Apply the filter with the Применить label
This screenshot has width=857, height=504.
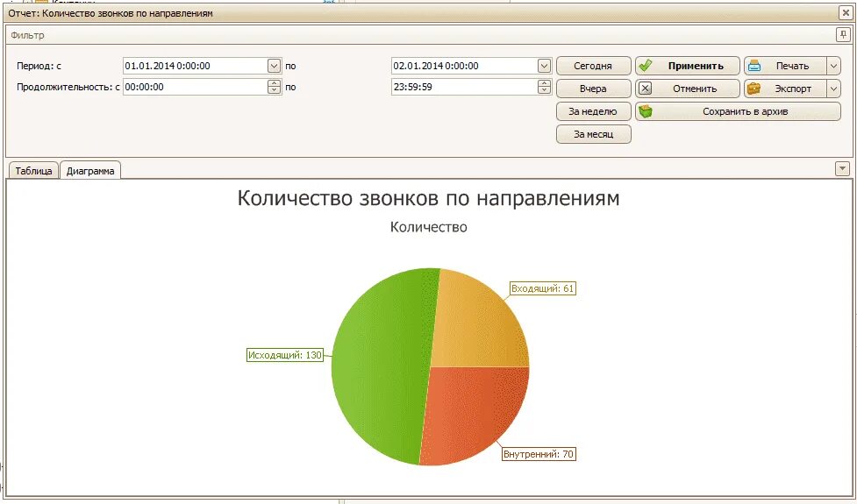696,66
